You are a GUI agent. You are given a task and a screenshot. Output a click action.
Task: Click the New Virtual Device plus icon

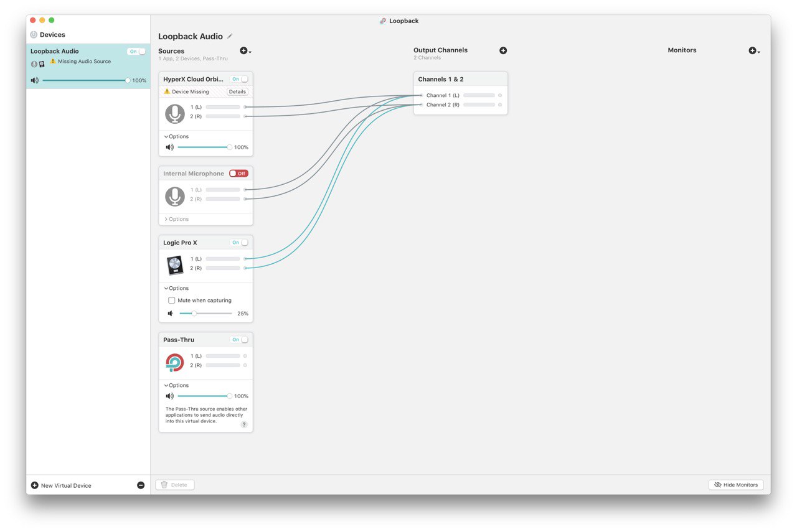tap(34, 485)
